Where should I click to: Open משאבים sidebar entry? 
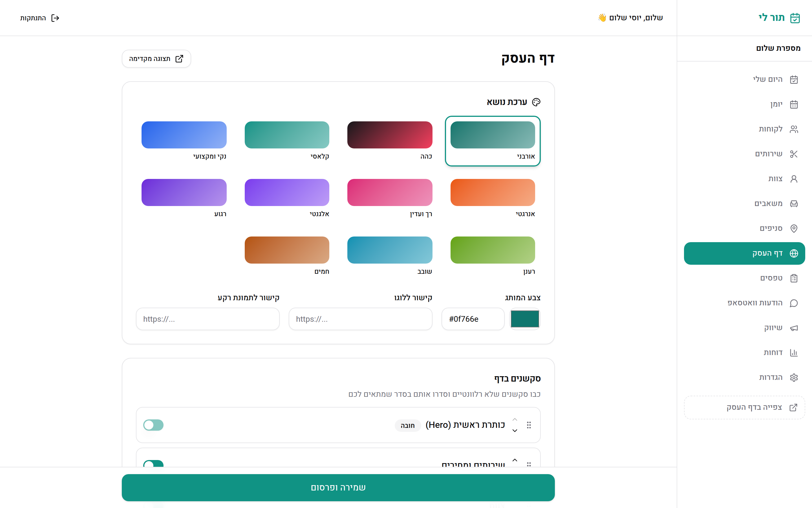click(x=744, y=203)
